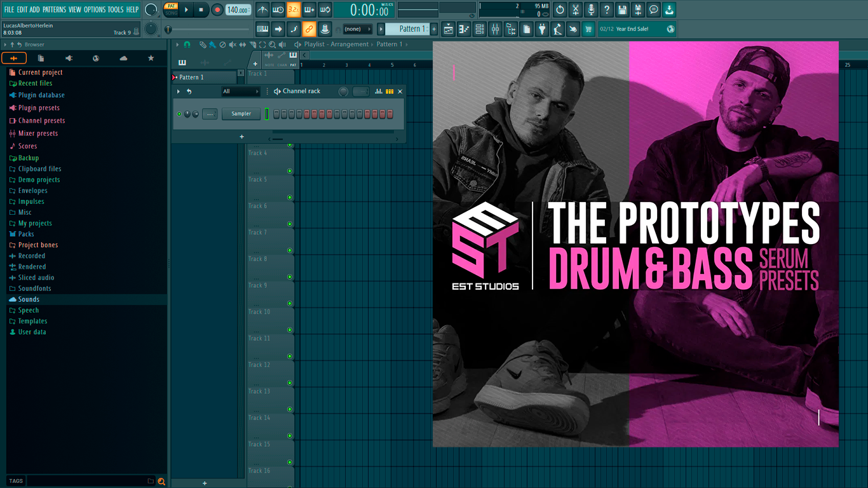Click the Sampler channel button
868x488 pixels.
(x=241, y=114)
